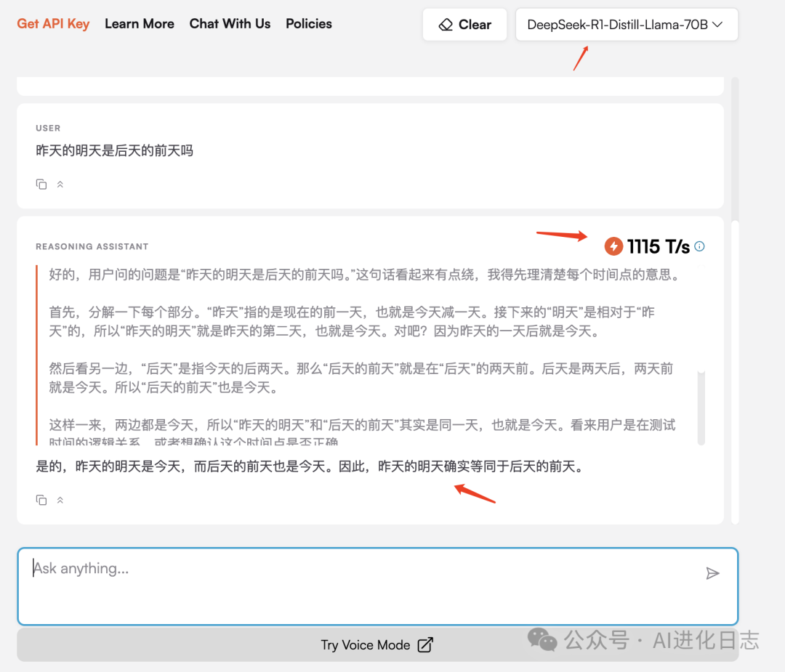Collapse the Reasoning Assistant reply with its chevron
This screenshot has width=785, height=672.
(x=60, y=500)
